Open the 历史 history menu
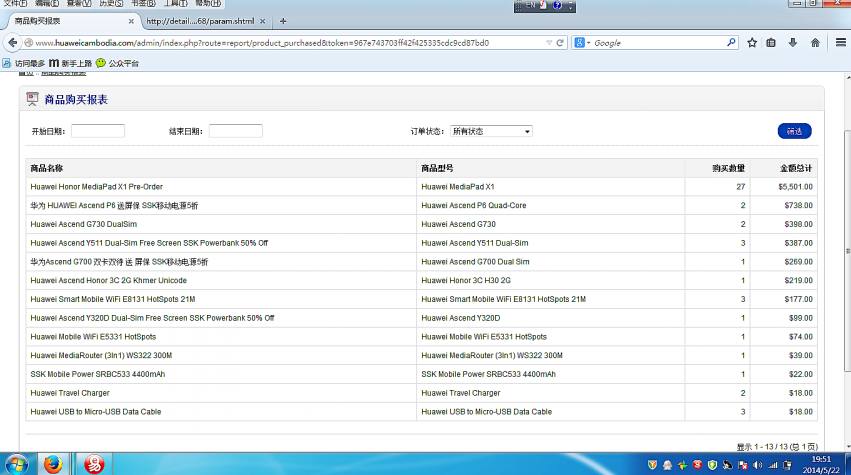This screenshot has width=851, height=475. (x=111, y=3)
